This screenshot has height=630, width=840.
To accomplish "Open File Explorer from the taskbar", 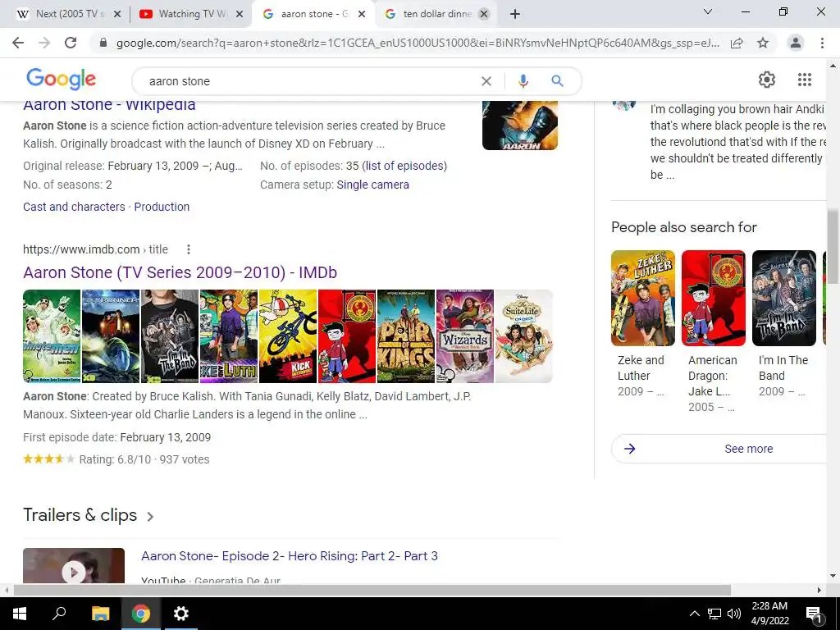I will coord(100,614).
